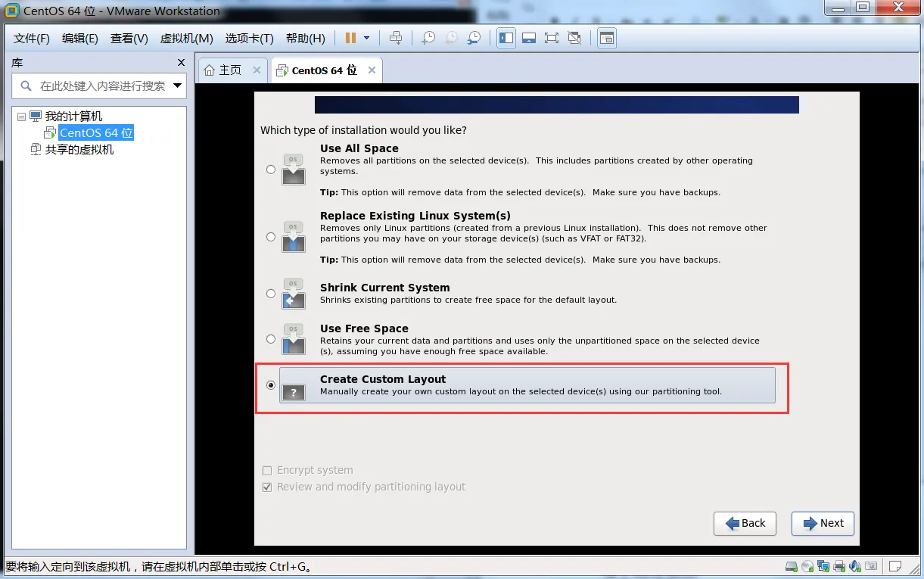The image size is (924, 579).
Task: Click the hard disk status bar icon
Action: (791, 566)
